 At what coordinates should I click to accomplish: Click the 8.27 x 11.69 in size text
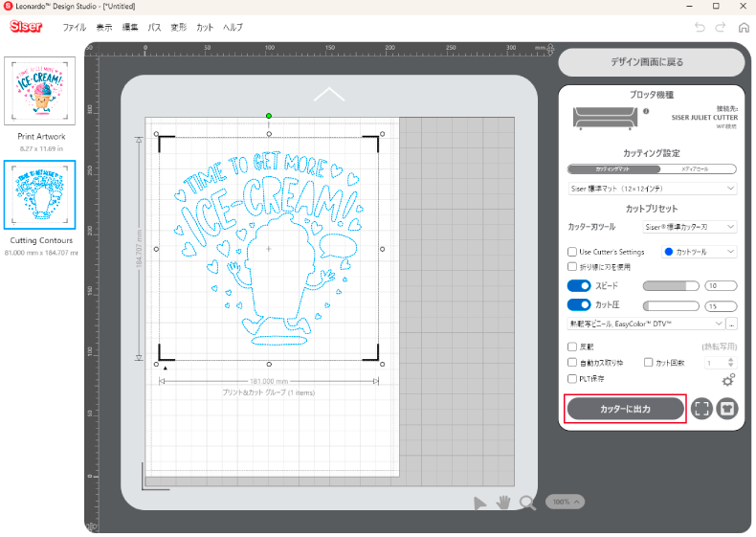pos(41,148)
